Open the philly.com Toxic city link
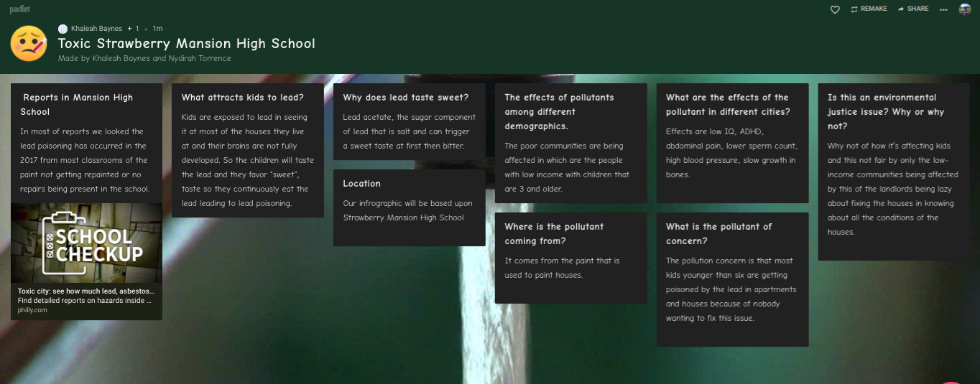Screen dimensions: 980x384 [x=86, y=300]
